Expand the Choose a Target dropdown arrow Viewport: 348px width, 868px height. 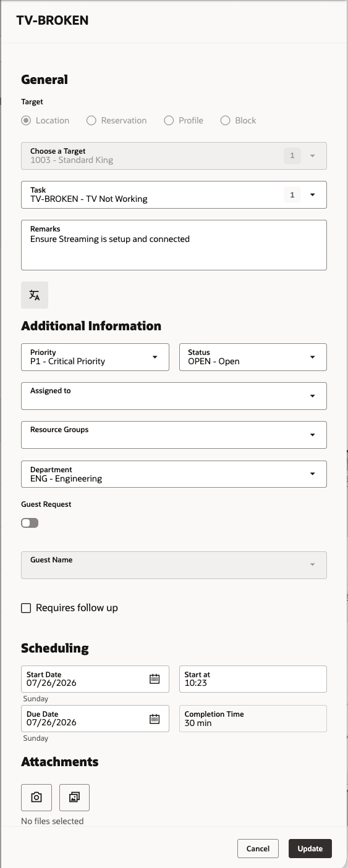tap(313, 156)
